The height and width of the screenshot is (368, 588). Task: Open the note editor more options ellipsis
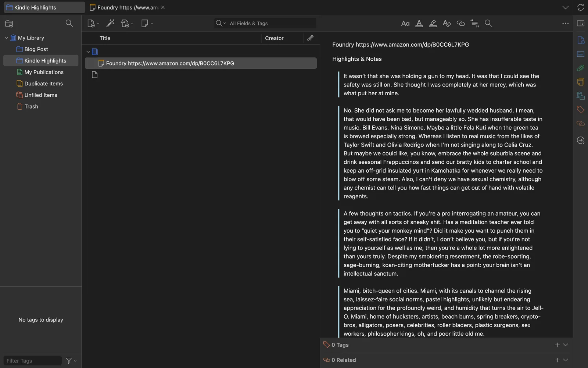(565, 24)
